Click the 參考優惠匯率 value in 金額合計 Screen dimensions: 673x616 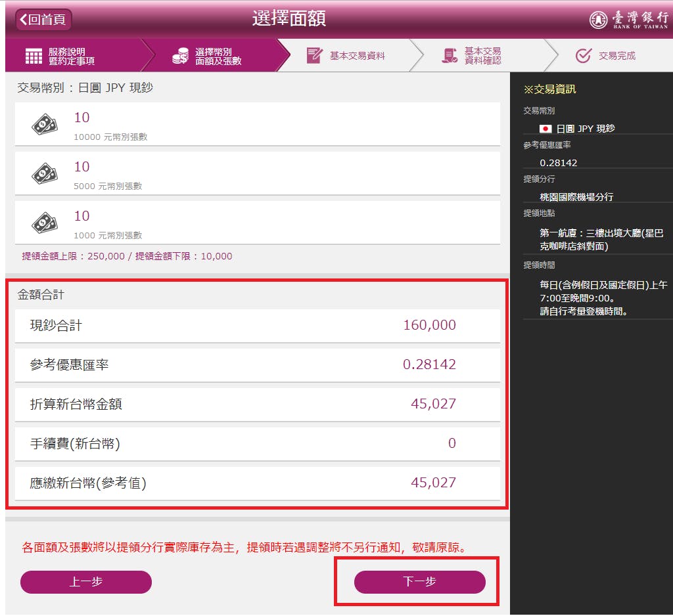click(x=429, y=364)
